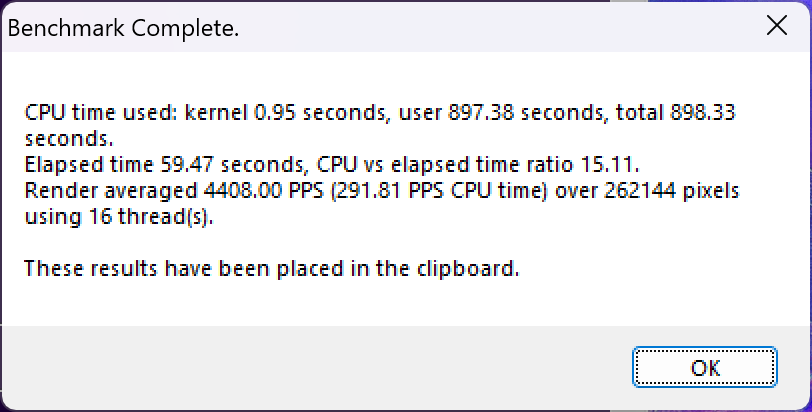The height and width of the screenshot is (412, 812).
Task: Click the 'Benchmark Complete.' title bar text
Action: click(123, 29)
